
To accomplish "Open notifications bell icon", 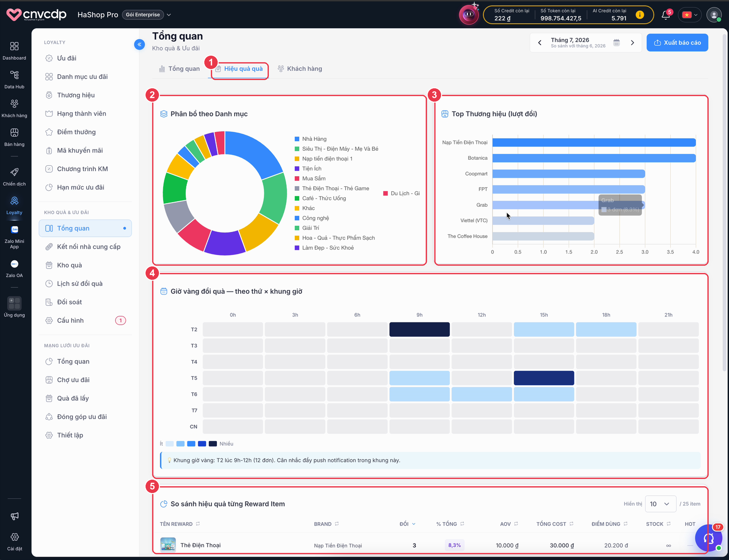I will (x=666, y=15).
